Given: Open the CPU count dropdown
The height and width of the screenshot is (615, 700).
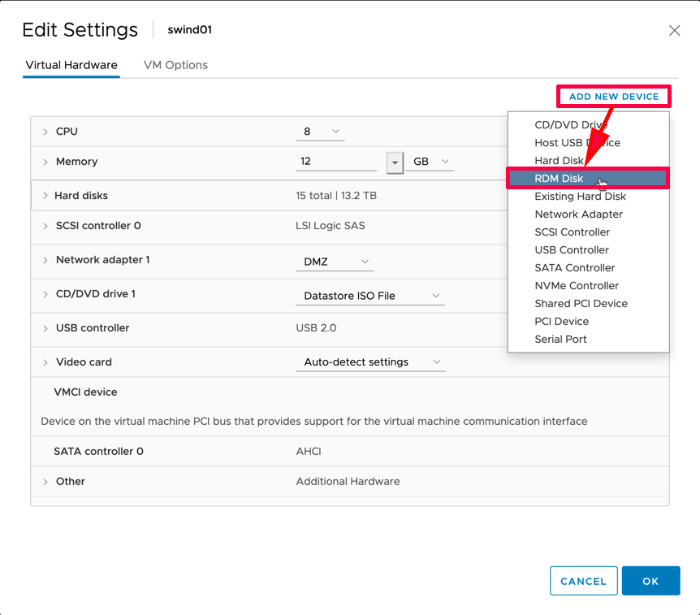Looking at the screenshot, I should coord(320,132).
